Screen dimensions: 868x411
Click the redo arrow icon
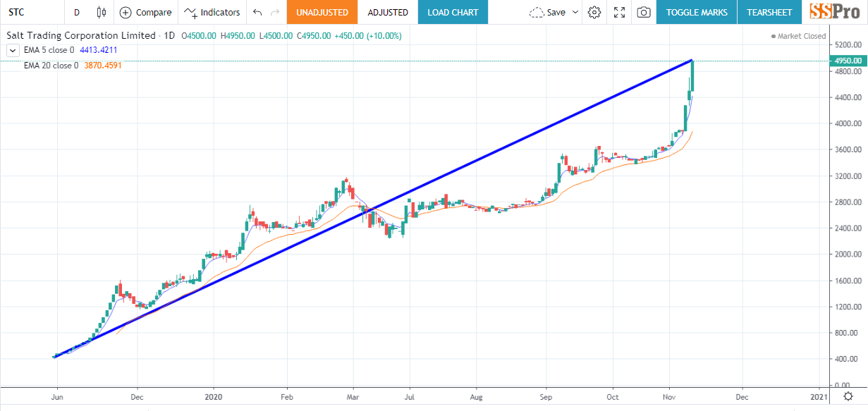275,12
